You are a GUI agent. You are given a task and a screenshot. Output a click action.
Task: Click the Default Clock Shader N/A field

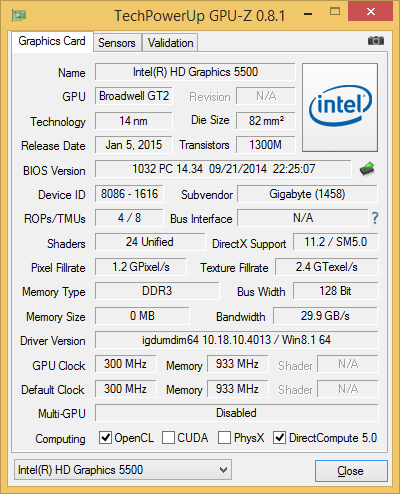(x=348, y=389)
